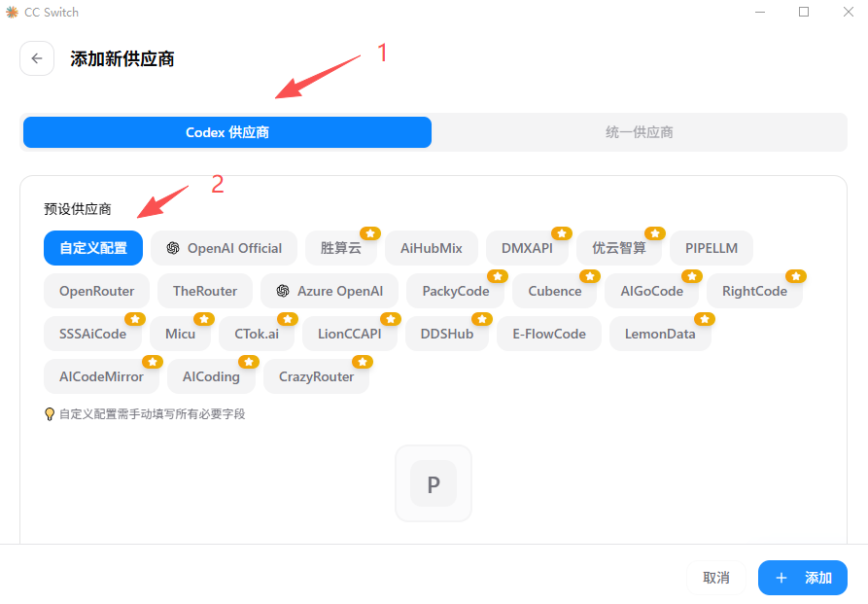Click the lightbulb hint icon
This screenshot has height=604, width=868.
[50, 414]
